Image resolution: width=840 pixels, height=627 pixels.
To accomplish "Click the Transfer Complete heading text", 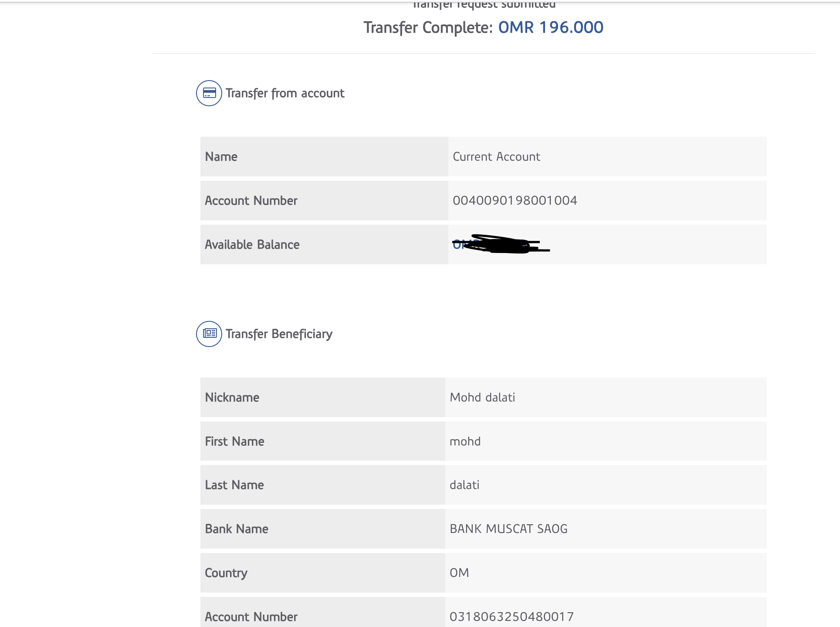I will click(x=428, y=27).
